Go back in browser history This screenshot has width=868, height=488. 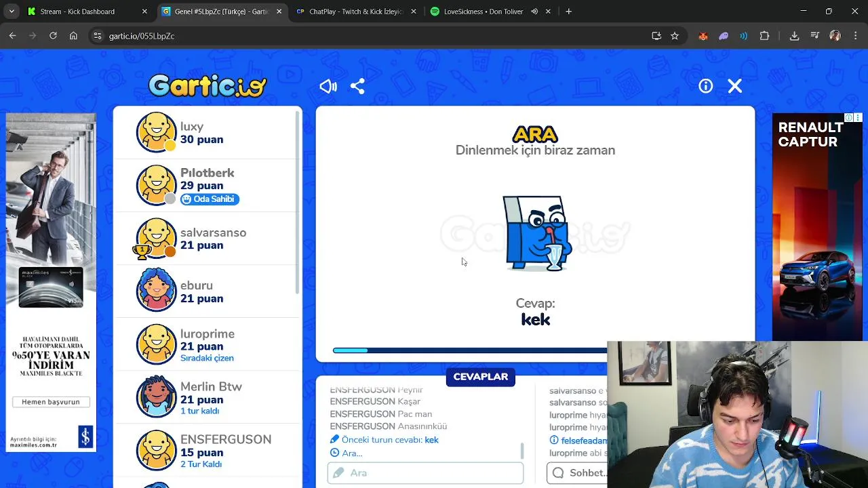coord(12,36)
